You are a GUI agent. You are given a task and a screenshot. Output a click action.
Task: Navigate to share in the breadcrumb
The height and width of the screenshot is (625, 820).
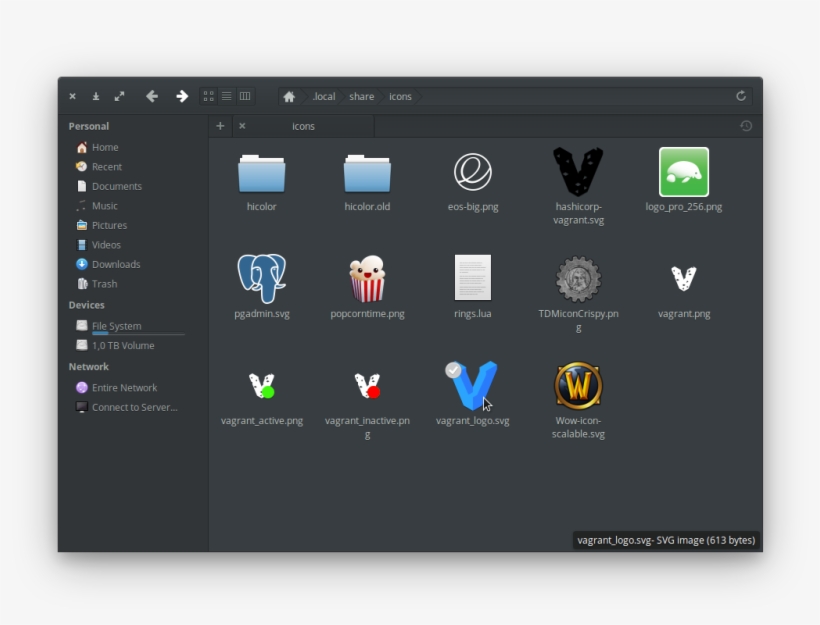pyautogui.click(x=361, y=97)
